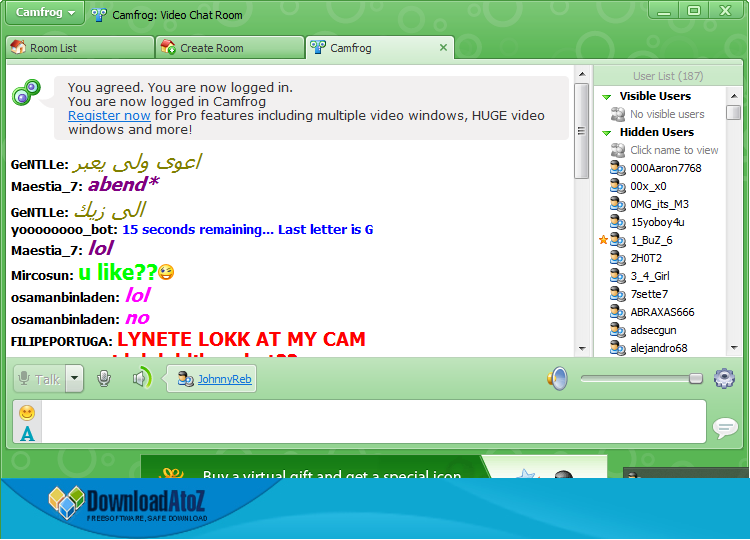Viewport: 750px width, 540px height.
Task: Select user 15yoboy4u in the list
Action: [x=657, y=222]
